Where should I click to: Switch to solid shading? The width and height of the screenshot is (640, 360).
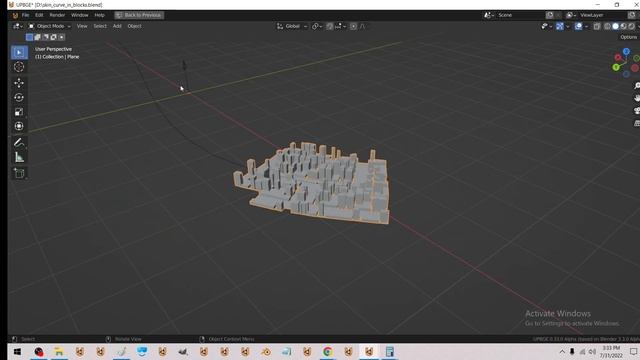pos(616,26)
